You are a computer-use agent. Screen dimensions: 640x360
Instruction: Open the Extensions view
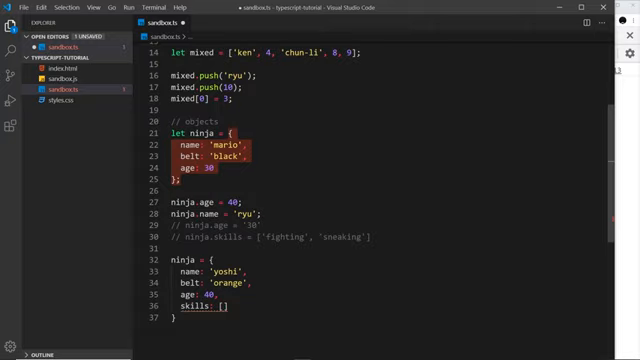coord(10,126)
